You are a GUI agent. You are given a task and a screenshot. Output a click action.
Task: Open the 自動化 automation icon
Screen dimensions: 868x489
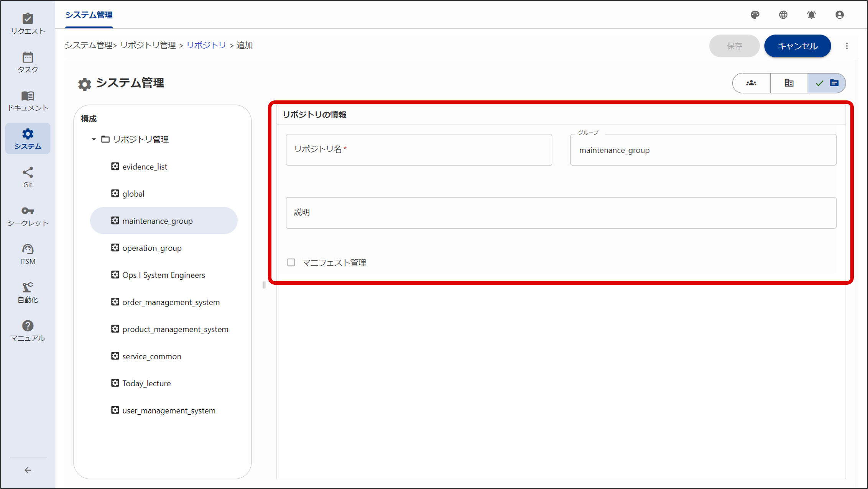(28, 290)
